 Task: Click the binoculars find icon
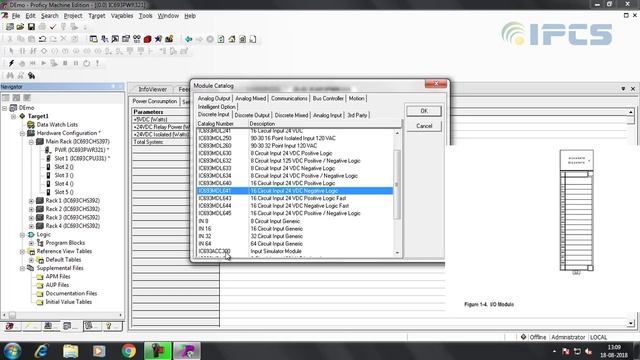coord(10,76)
